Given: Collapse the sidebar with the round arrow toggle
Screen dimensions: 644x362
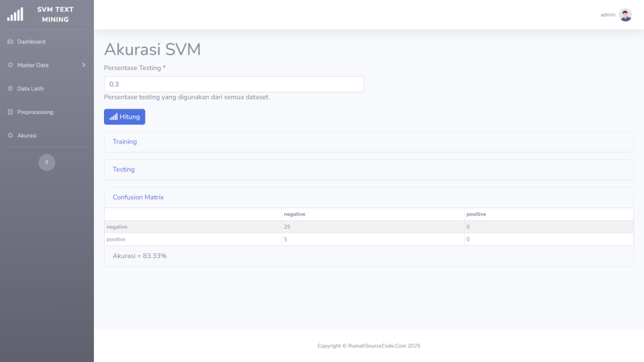Looking at the screenshot, I should (47, 162).
